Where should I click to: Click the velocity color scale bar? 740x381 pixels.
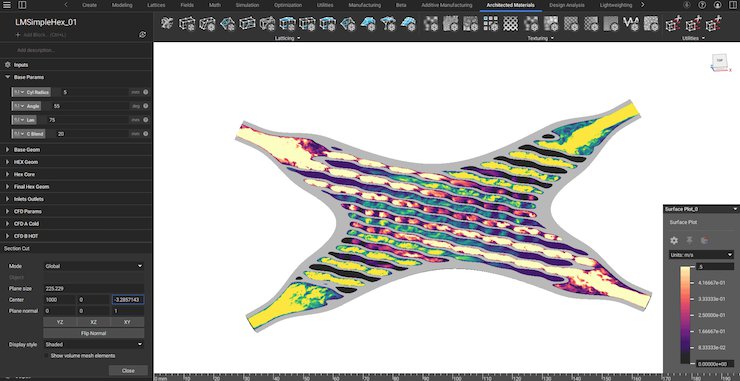pos(686,315)
